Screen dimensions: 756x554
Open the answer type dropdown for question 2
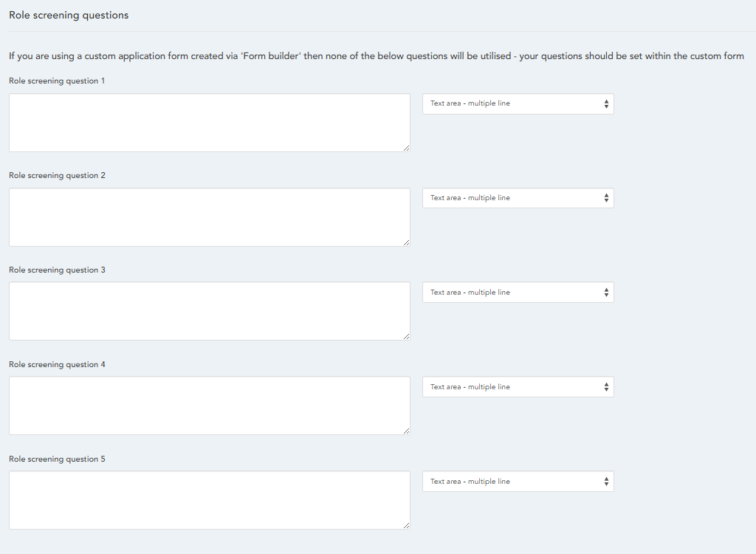[518, 198]
